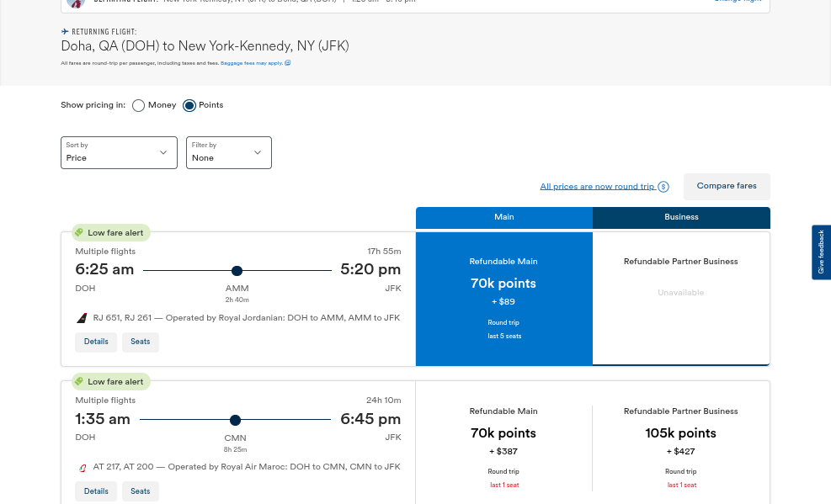This screenshot has width=831, height=504.
Task: Click the Compare fares button
Action: click(727, 186)
